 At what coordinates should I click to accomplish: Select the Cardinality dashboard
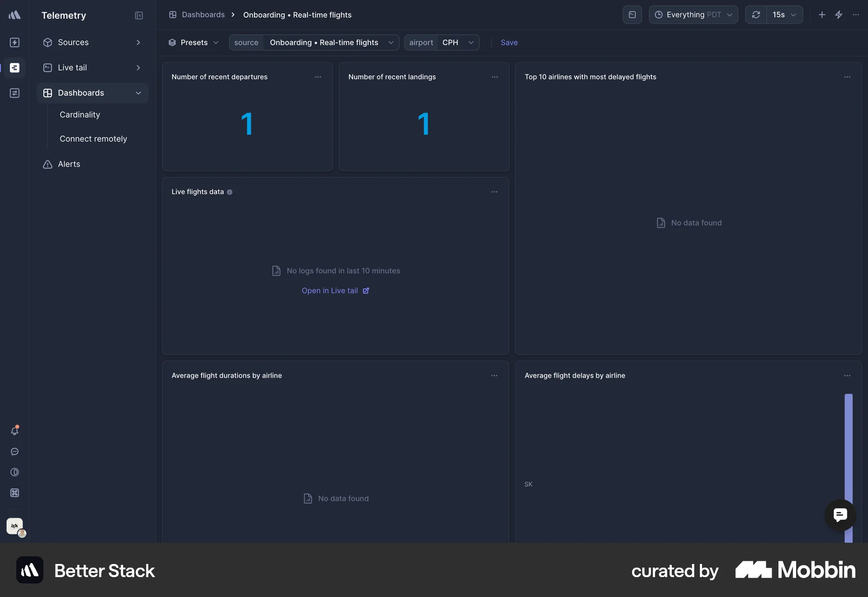coord(80,114)
